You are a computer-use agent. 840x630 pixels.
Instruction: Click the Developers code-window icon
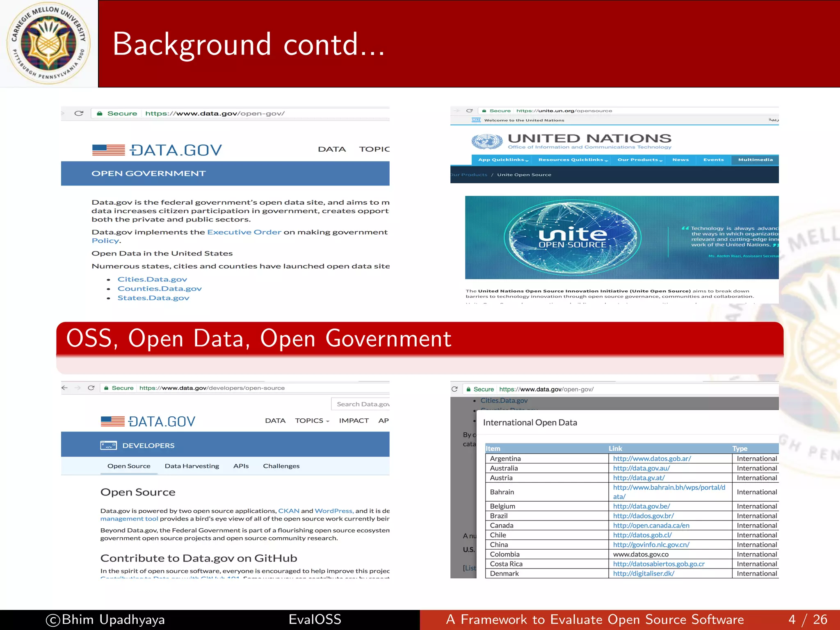pyautogui.click(x=109, y=445)
